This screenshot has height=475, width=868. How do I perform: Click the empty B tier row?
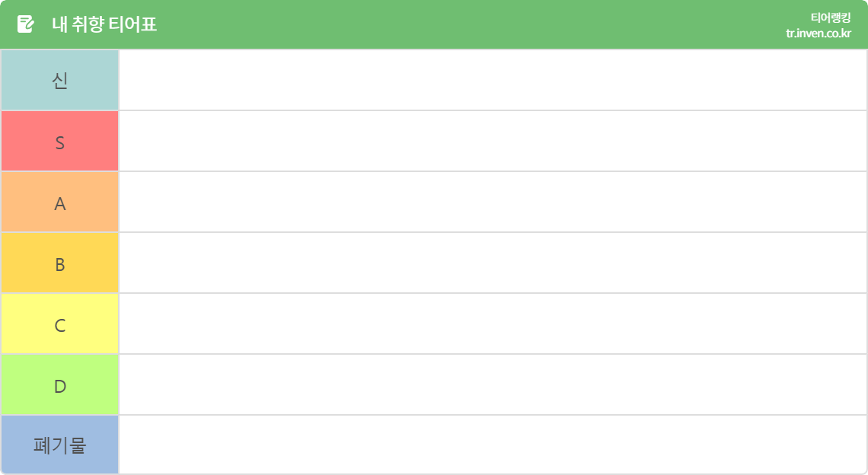point(493,263)
